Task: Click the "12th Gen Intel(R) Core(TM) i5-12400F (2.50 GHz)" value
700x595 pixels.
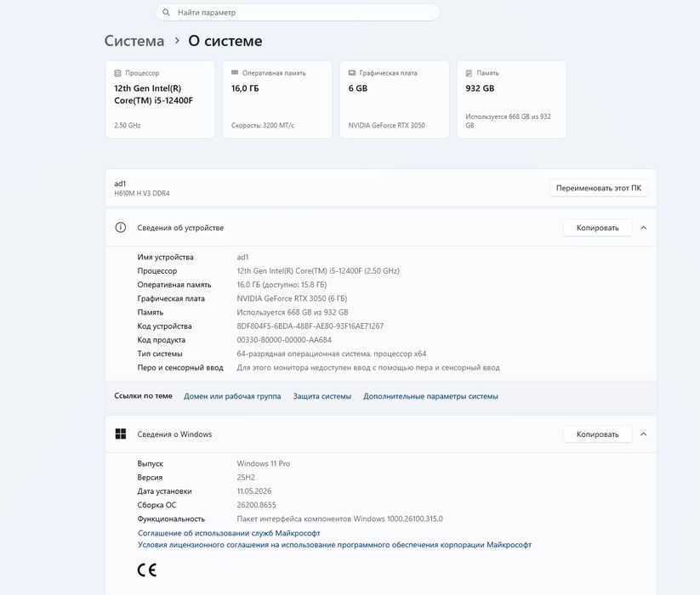Action: (x=318, y=271)
